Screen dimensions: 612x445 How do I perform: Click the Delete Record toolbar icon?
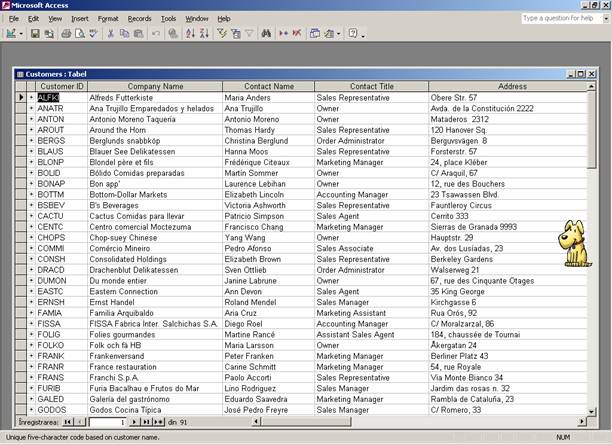[297, 34]
